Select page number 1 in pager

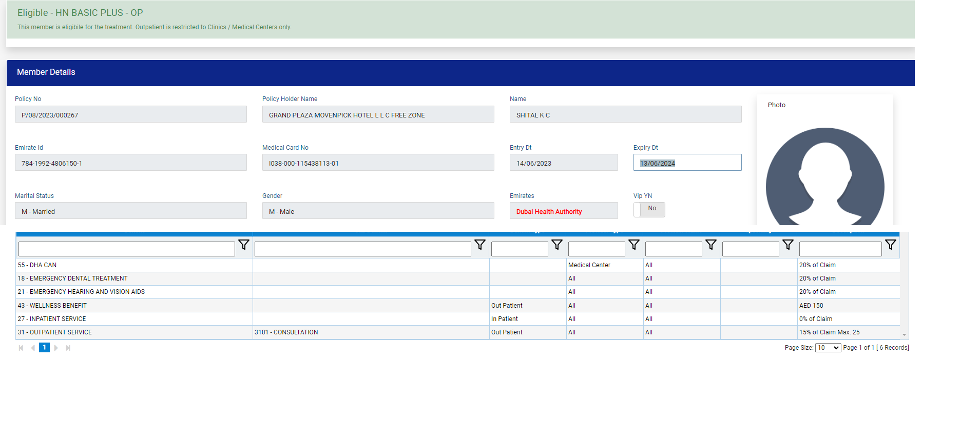tap(44, 348)
